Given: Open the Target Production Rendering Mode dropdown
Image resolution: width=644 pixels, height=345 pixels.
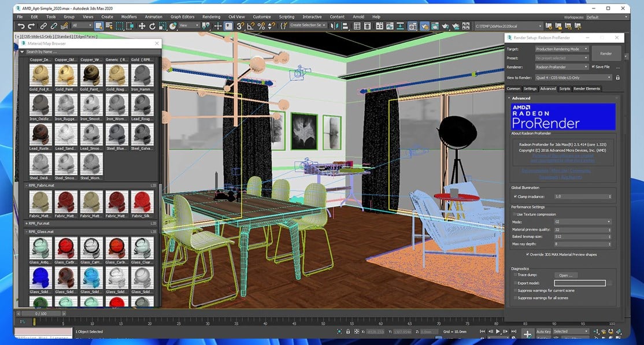Looking at the screenshot, I should point(562,49).
